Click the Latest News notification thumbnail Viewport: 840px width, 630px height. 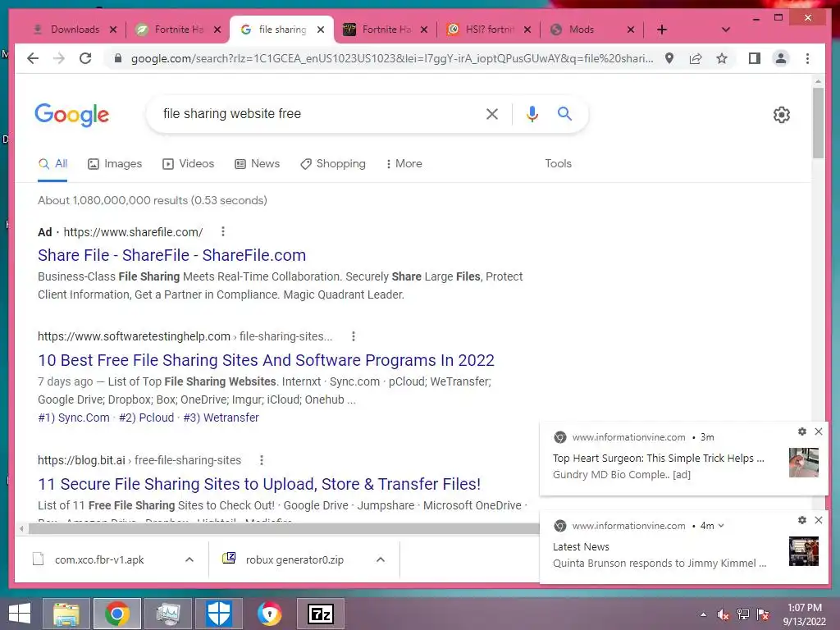tap(804, 551)
